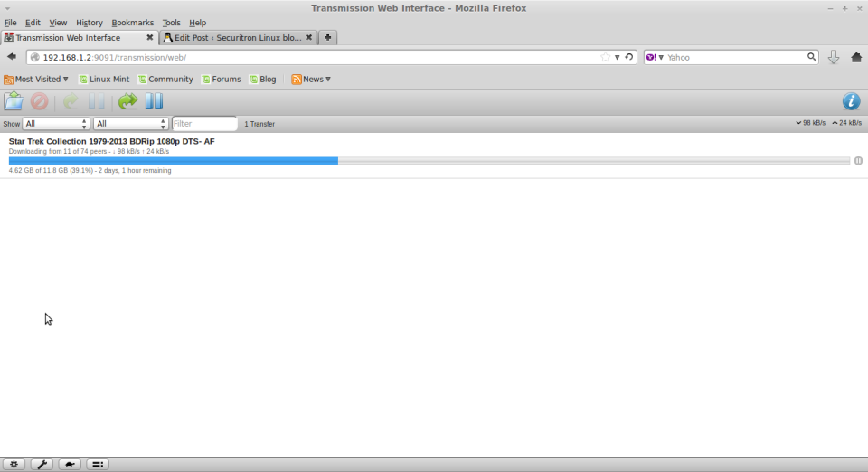Viewport: 868px width, 472px height.
Task: Click 'Downloading from 11 of 74 peers' line
Action: coord(90,151)
